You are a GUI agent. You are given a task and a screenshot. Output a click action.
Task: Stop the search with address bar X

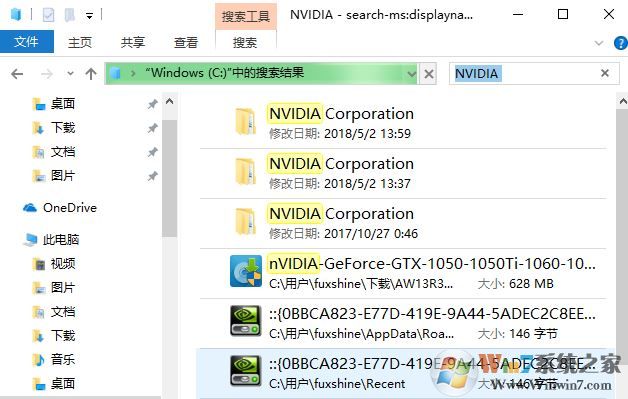429,74
